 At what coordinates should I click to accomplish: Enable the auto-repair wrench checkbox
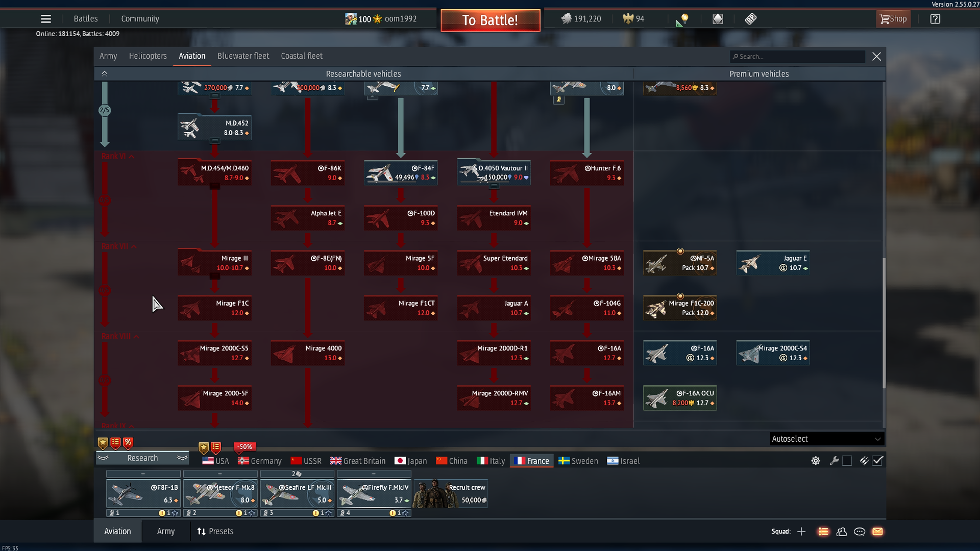pos(847,461)
